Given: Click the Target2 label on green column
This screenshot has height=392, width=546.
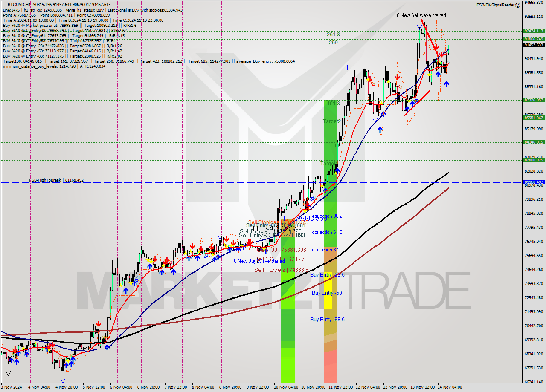Looking at the screenshot, I should [331, 121].
